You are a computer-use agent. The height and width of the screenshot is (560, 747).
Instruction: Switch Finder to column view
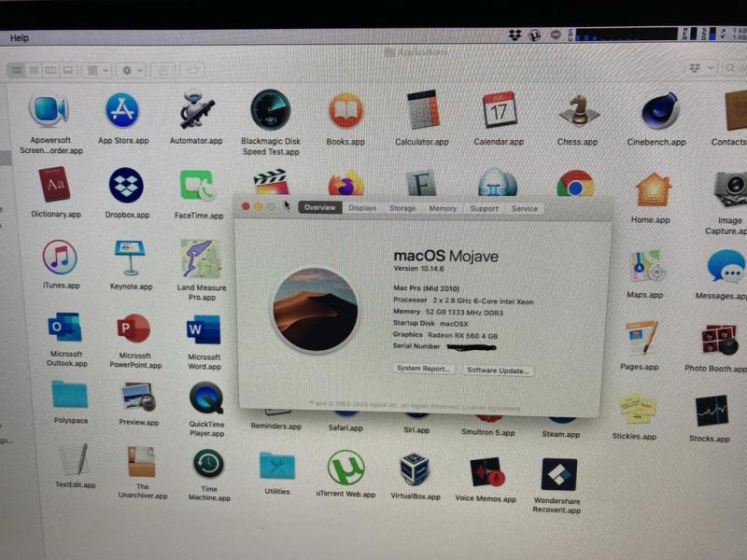coord(51,71)
